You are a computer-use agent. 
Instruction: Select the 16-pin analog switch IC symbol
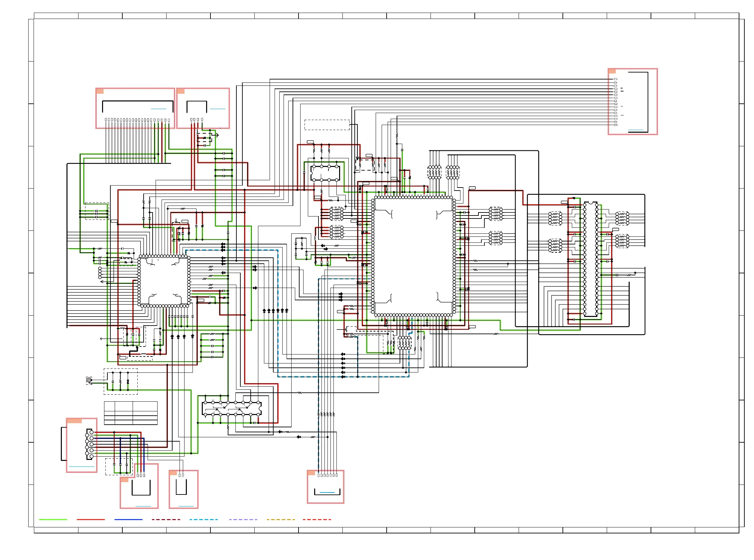point(231,408)
